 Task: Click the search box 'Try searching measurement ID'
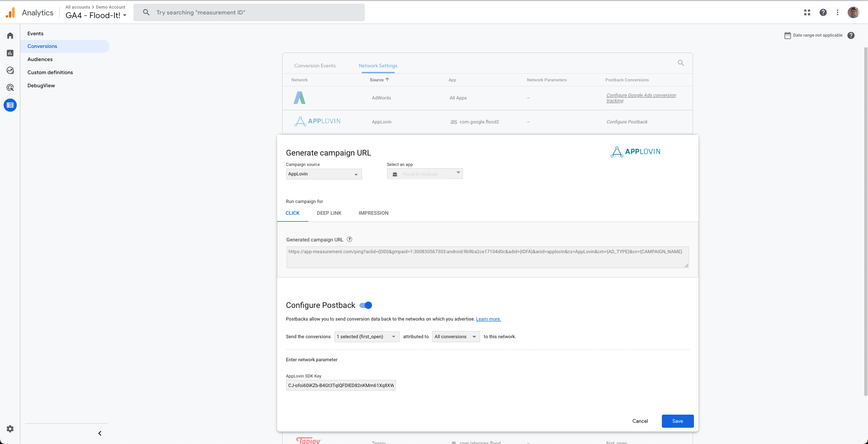[249, 12]
